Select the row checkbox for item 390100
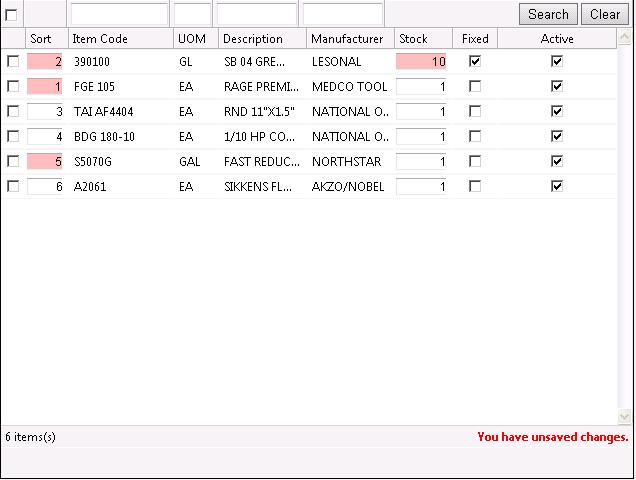Screen dimensions: 636x480 13,61
